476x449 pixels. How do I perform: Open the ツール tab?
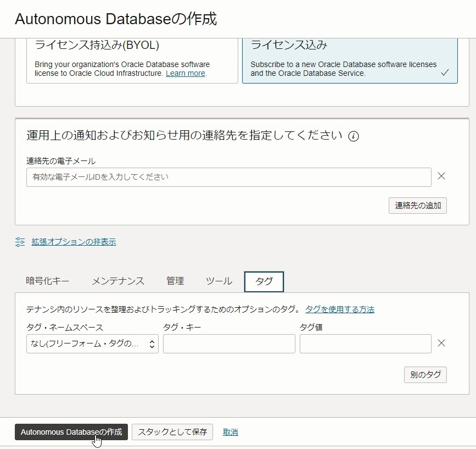(x=219, y=281)
